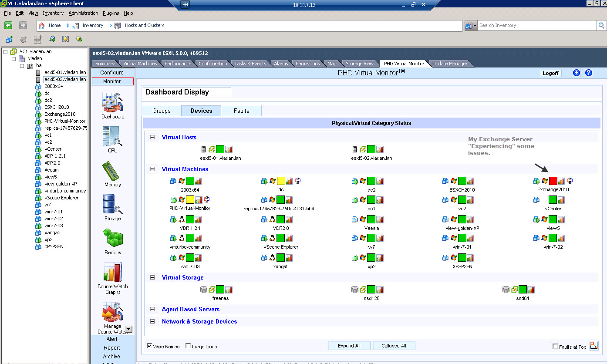This screenshot has width=607, height=364.
Task: Click the yellow status square for dc VM
Action: click(x=281, y=181)
